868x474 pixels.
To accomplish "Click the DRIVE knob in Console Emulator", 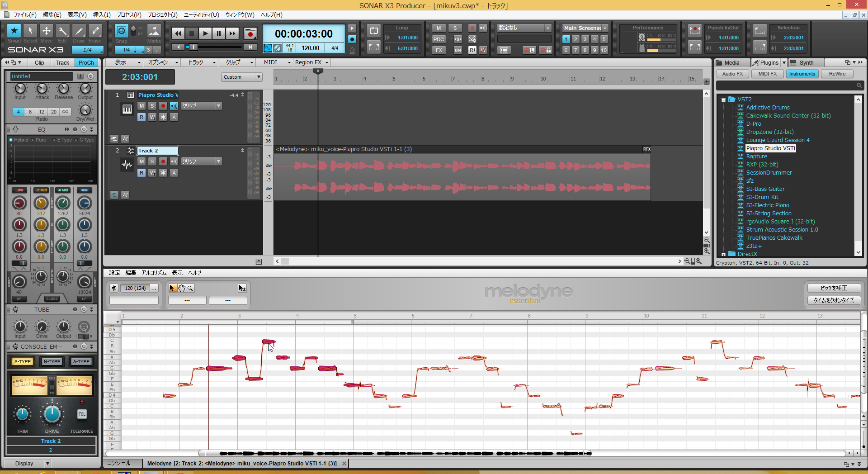I will pyautogui.click(x=52, y=413).
